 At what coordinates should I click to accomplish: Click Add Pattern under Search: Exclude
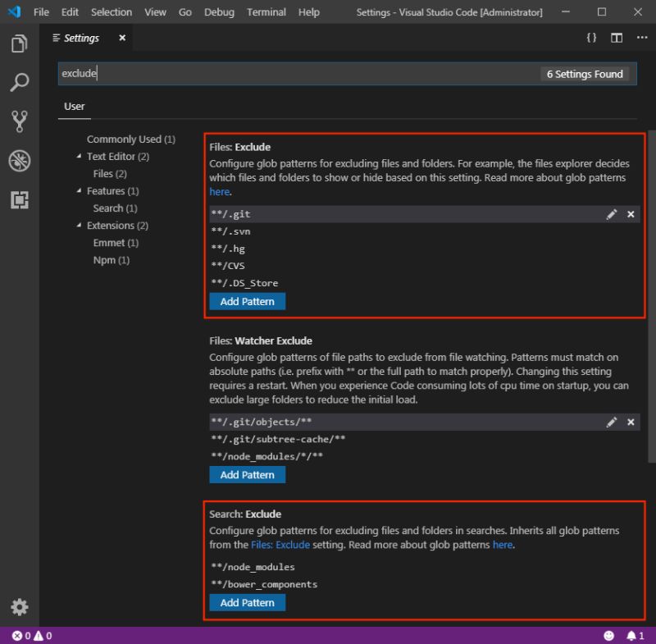(247, 602)
